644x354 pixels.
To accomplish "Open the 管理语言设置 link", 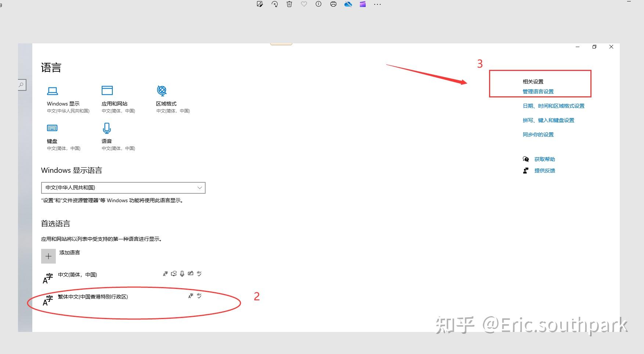I will pyautogui.click(x=538, y=92).
